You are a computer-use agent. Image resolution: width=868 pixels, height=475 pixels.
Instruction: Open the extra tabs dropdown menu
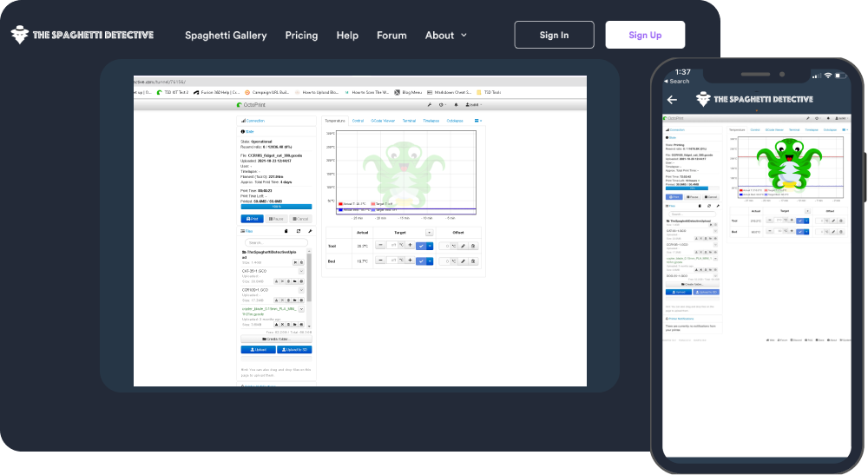tap(477, 121)
